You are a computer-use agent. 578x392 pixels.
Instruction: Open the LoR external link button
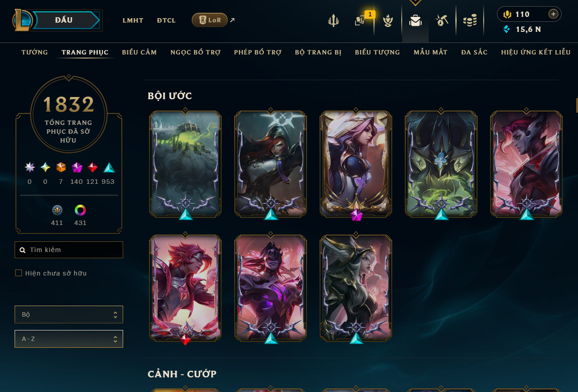point(210,20)
